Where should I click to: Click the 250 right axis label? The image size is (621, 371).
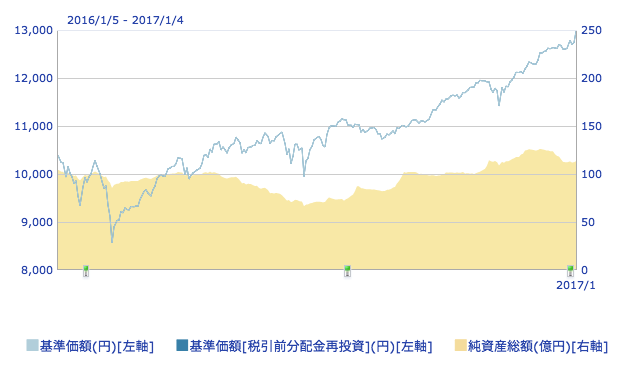click(591, 30)
